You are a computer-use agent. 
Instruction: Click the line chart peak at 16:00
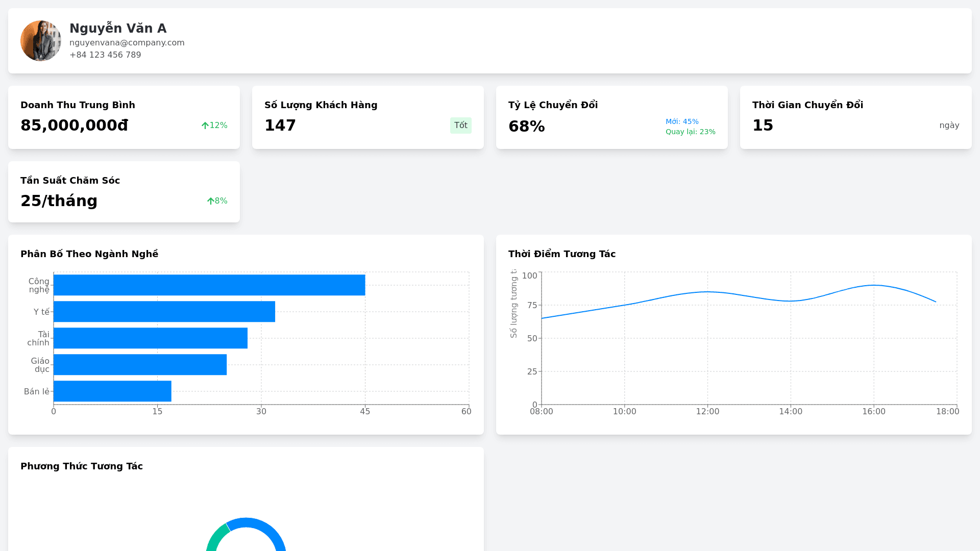click(x=874, y=285)
